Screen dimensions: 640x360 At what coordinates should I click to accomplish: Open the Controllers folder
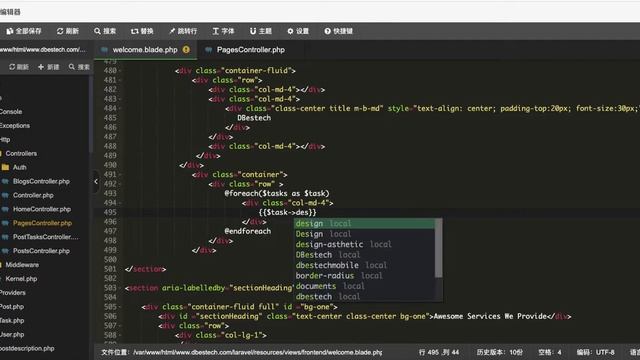click(x=21, y=153)
